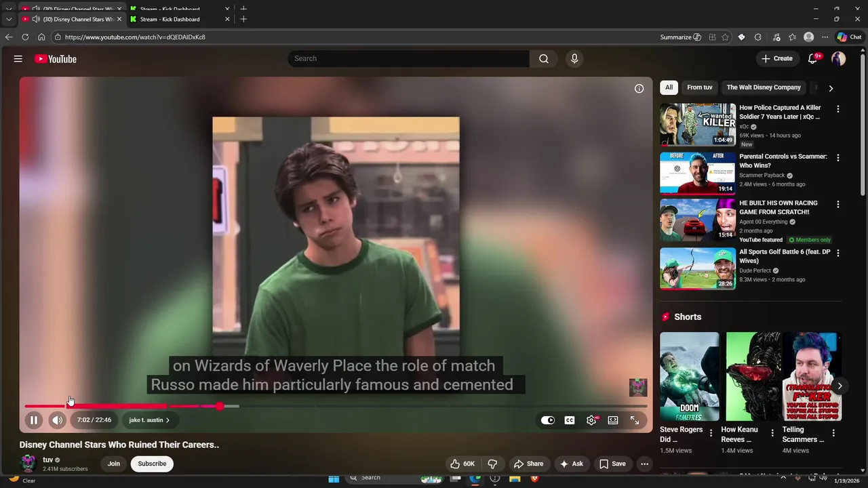Share the video
The image size is (868, 488).
coord(528,464)
